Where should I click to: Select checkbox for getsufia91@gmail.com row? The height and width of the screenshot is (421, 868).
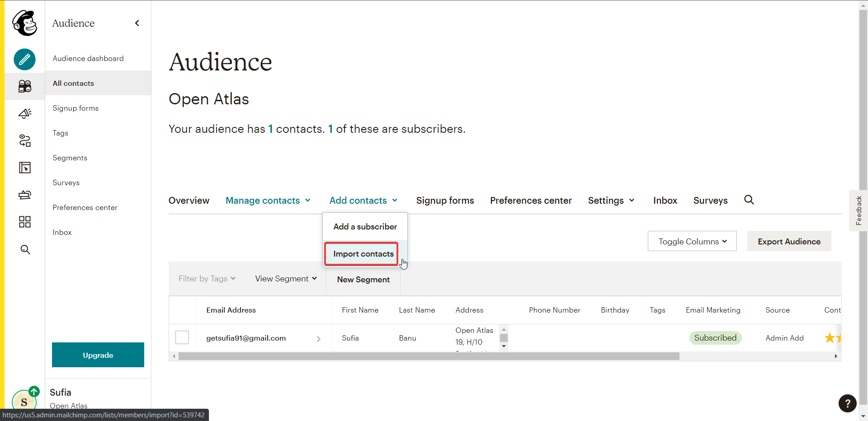182,337
